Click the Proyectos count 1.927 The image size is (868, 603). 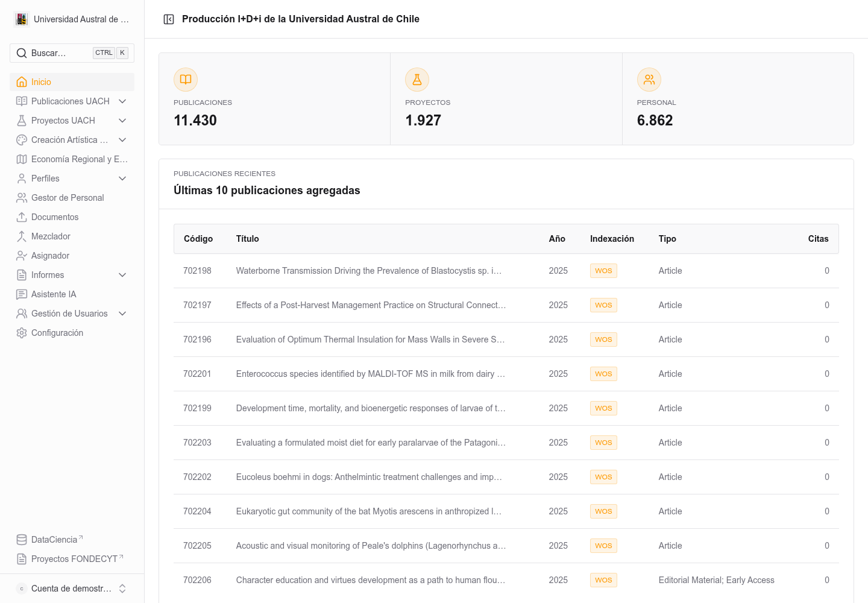[423, 121]
